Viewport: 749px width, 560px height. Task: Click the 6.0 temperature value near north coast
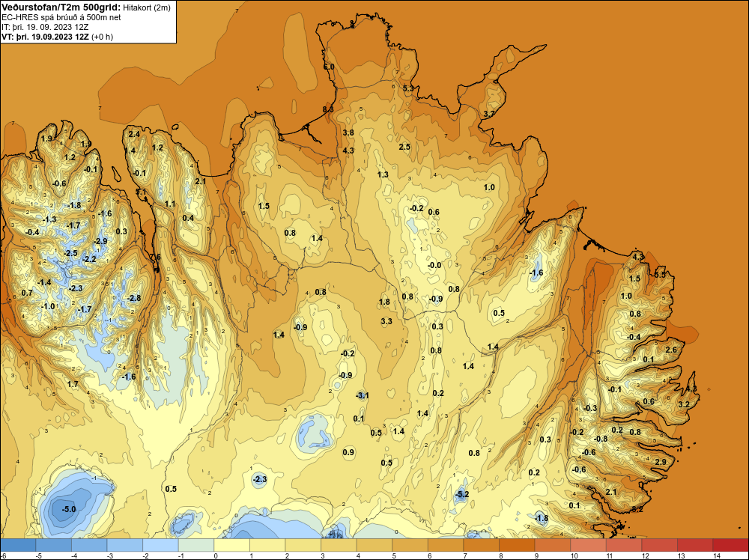click(329, 67)
